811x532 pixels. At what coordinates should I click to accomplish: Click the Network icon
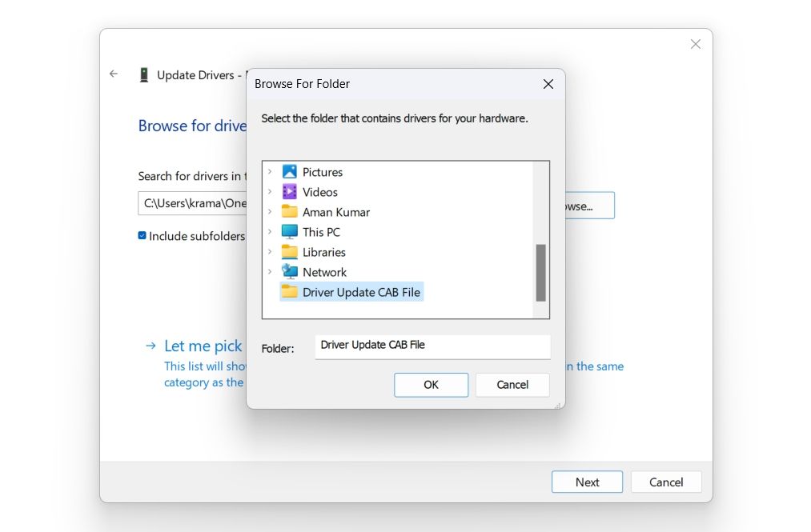289,271
